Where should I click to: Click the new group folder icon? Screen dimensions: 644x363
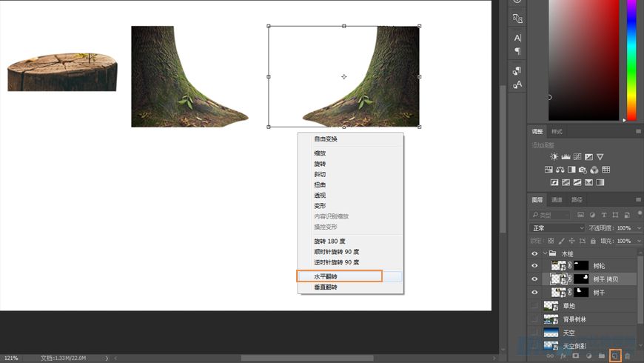pyautogui.click(x=602, y=356)
